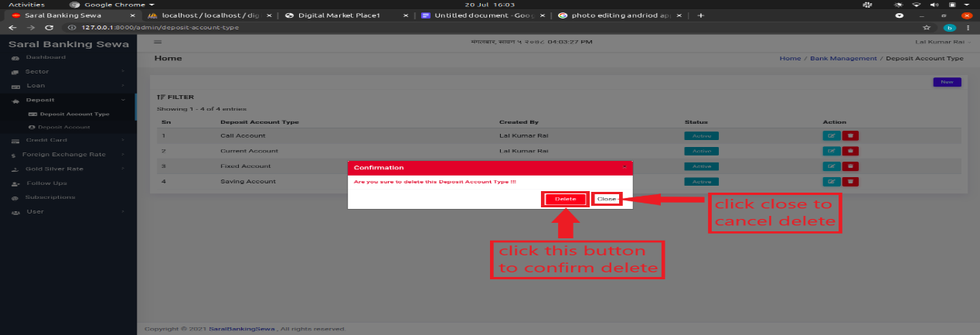This screenshot has width=980, height=335.
Task: Toggle Active status of Saving Account
Action: point(701,181)
